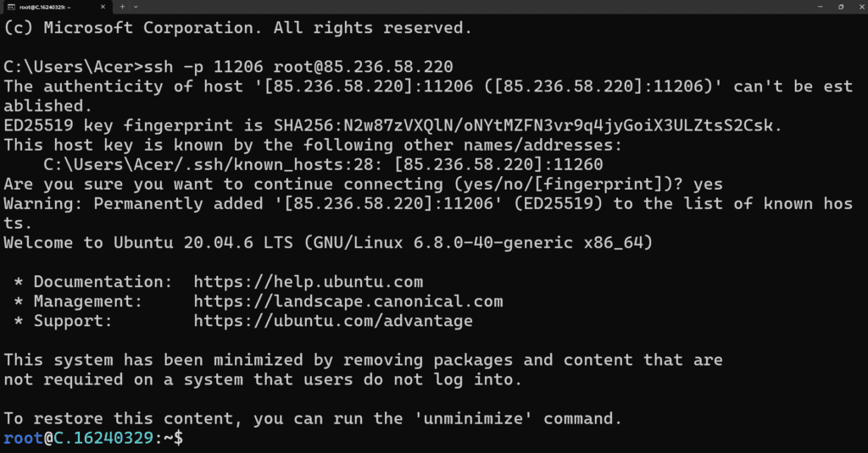Screen dimensions: 868x453
Task: Close the root@C.16240329 tab
Action: (103, 7)
